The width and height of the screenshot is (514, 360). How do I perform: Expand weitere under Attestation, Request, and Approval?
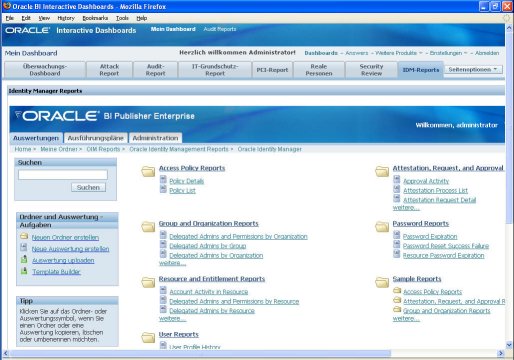pos(406,208)
